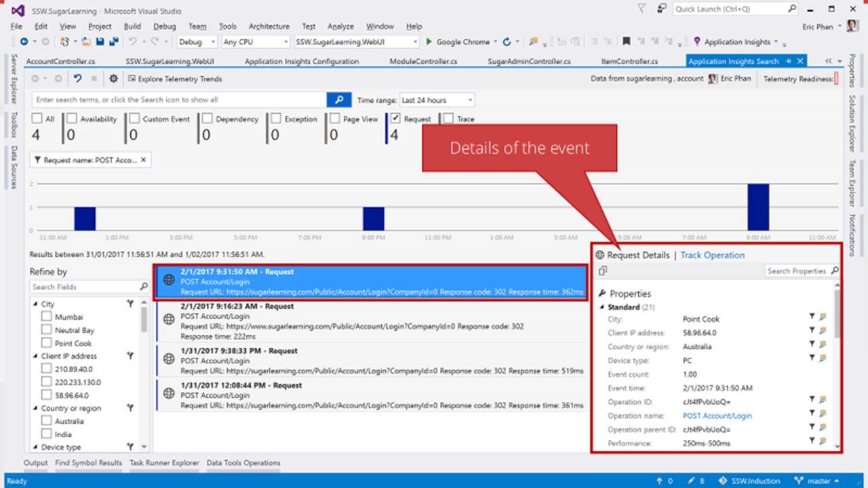Screen dimensions: 868x488
Task: Refresh telemetry results with the undo-arrow icon
Action: coord(77,79)
